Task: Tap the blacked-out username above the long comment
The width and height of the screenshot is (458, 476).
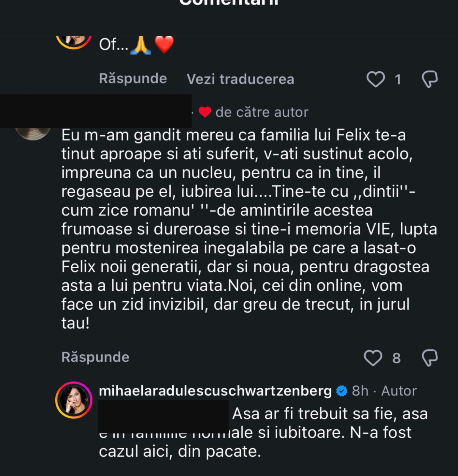Action: pos(96,111)
